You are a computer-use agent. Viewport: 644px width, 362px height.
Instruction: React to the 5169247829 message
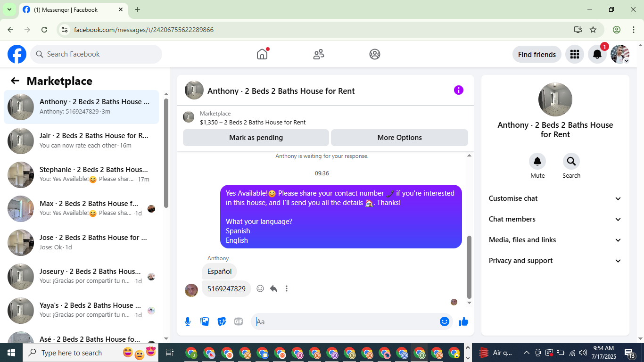pyautogui.click(x=260, y=288)
